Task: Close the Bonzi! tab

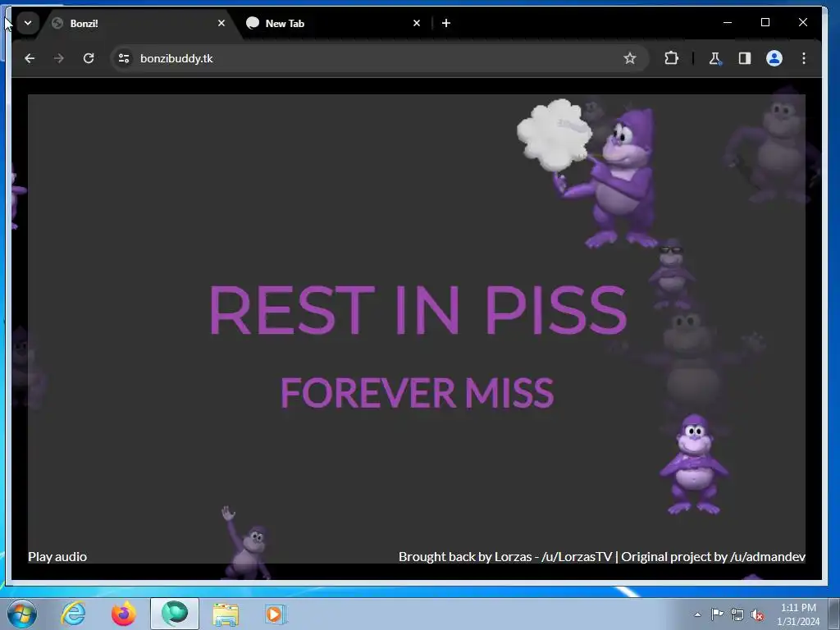Action: 221,23
